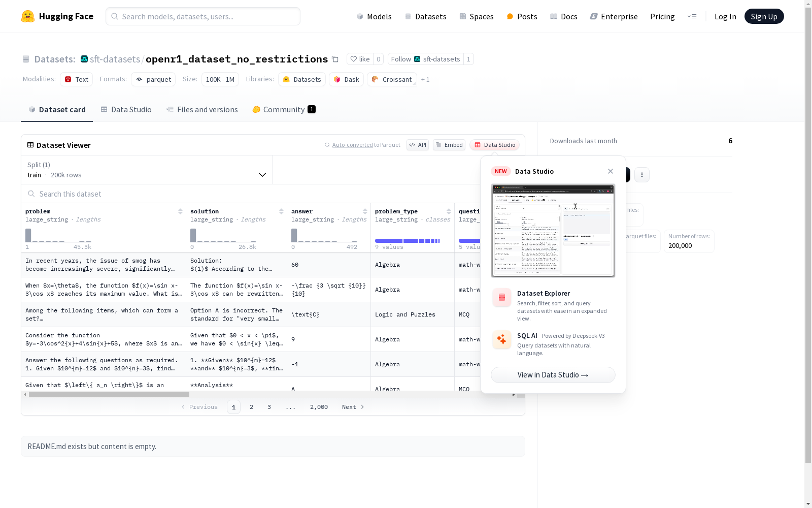Select the 100K - 1M size tag
The image size is (812, 508).
[x=220, y=79]
